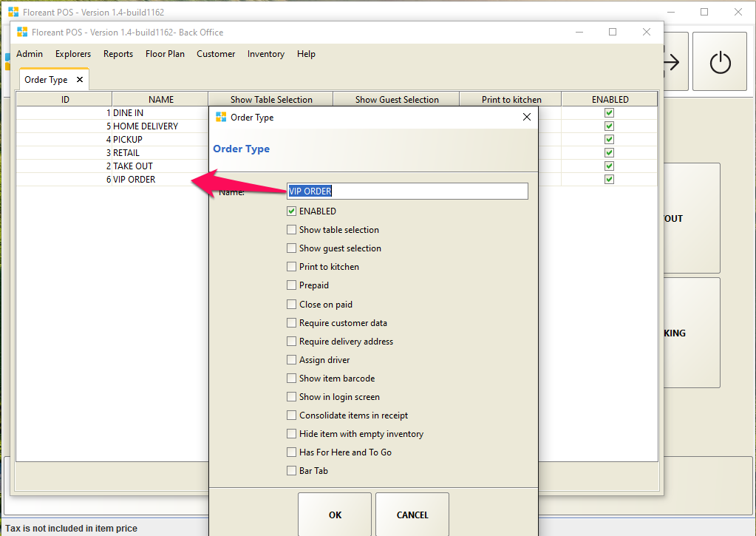Check the Print to kitchen option

point(291,267)
